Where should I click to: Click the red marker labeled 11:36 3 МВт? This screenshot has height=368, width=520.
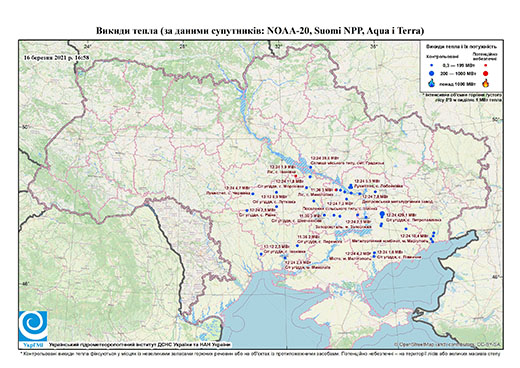pyautogui.click(x=336, y=190)
